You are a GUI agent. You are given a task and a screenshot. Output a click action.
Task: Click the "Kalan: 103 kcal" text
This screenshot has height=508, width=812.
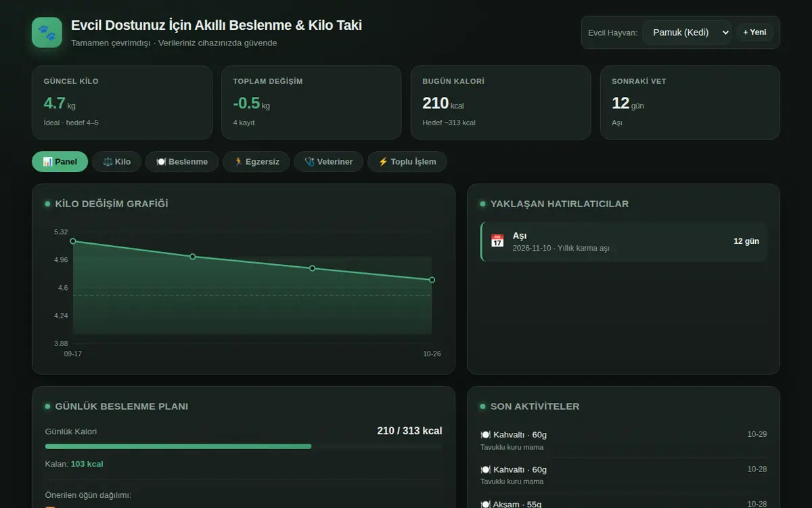[x=74, y=464]
